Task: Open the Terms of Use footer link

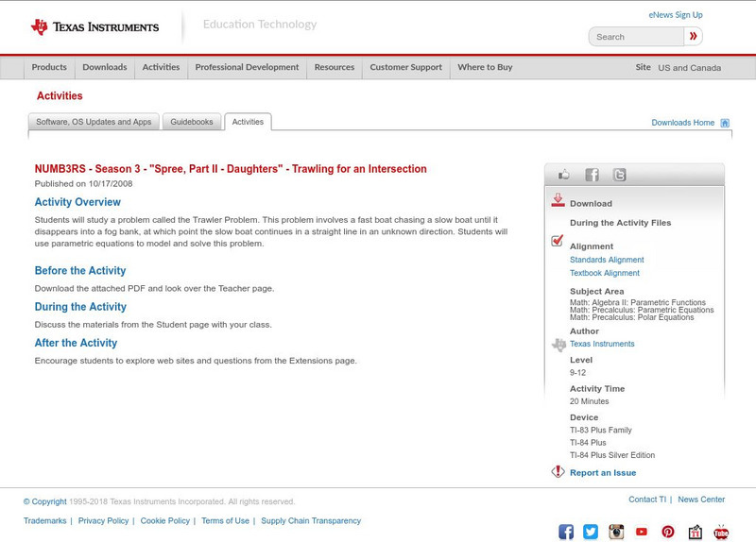Action: coord(225,521)
